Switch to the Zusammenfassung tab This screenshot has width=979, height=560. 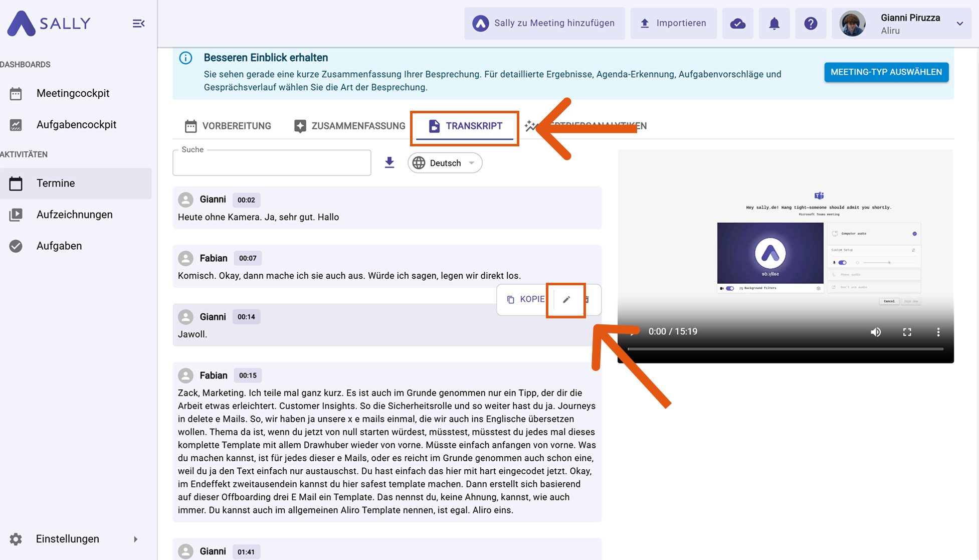349,126
